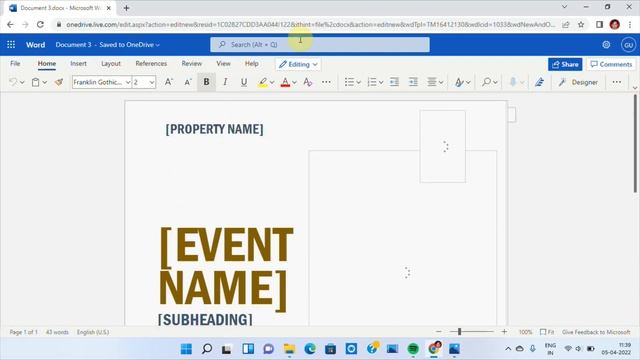640x360 pixels.
Task: Click the paragraph alignment icon
Action: 432,82
